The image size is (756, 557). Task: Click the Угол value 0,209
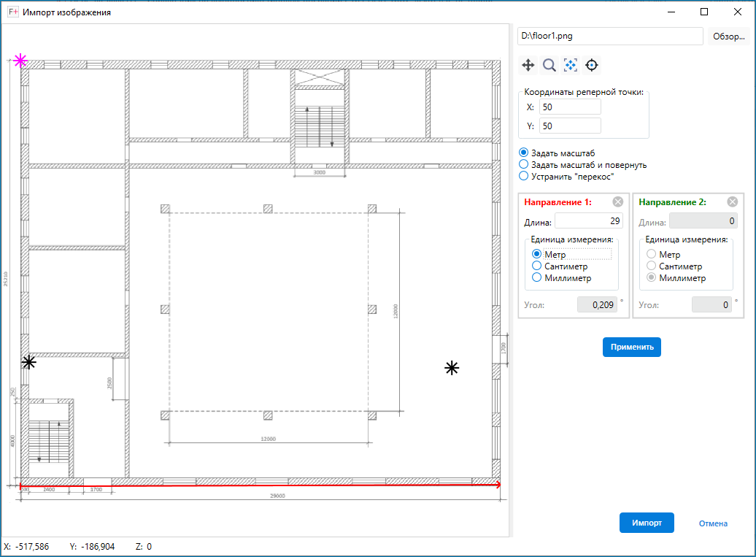pyautogui.click(x=598, y=305)
